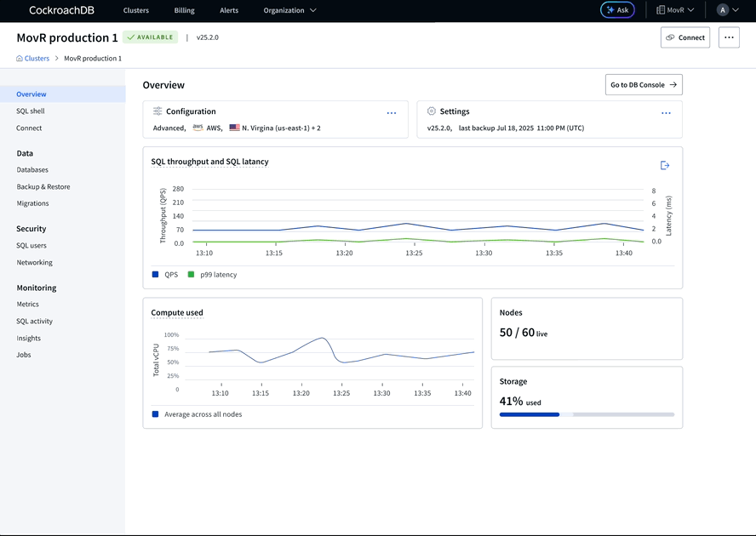Open the MovR organization switcher dropdown

click(x=675, y=10)
